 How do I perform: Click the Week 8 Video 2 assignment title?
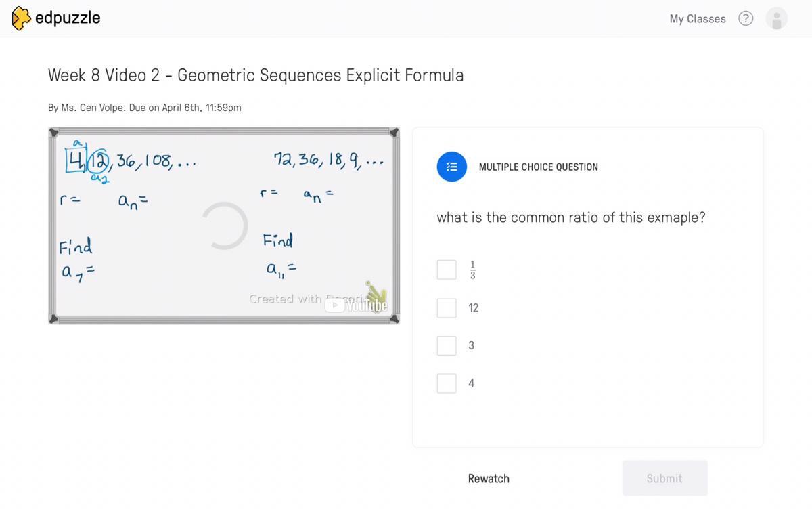click(x=256, y=75)
